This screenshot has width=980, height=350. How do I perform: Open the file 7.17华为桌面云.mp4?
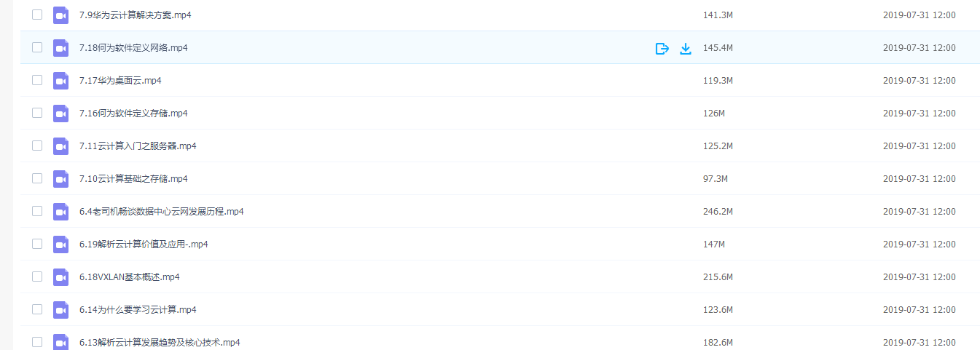[120, 81]
